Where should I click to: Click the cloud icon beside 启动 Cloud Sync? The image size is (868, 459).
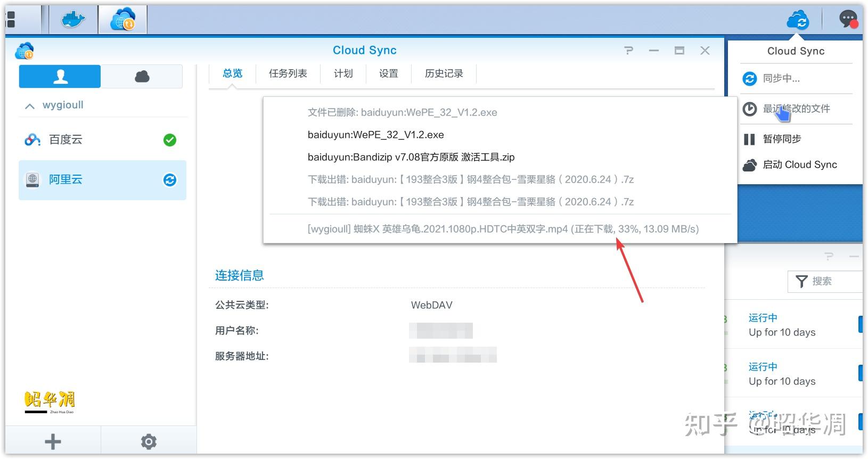[x=750, y=165]
